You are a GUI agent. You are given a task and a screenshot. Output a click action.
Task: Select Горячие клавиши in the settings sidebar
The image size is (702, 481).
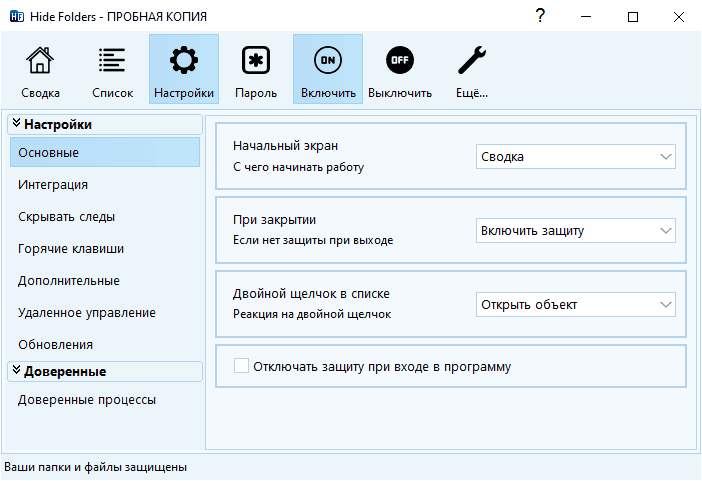click(x=105, y=249)
